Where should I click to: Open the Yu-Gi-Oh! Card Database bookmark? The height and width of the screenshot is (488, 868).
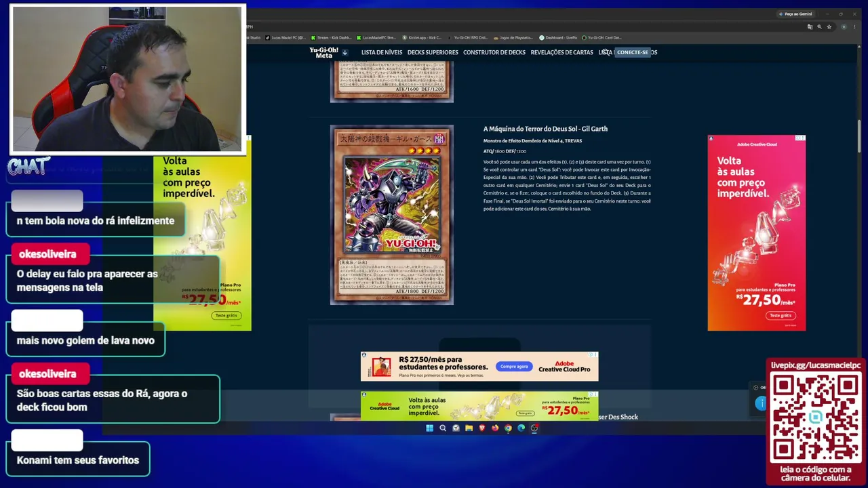(x=602, y=37)
